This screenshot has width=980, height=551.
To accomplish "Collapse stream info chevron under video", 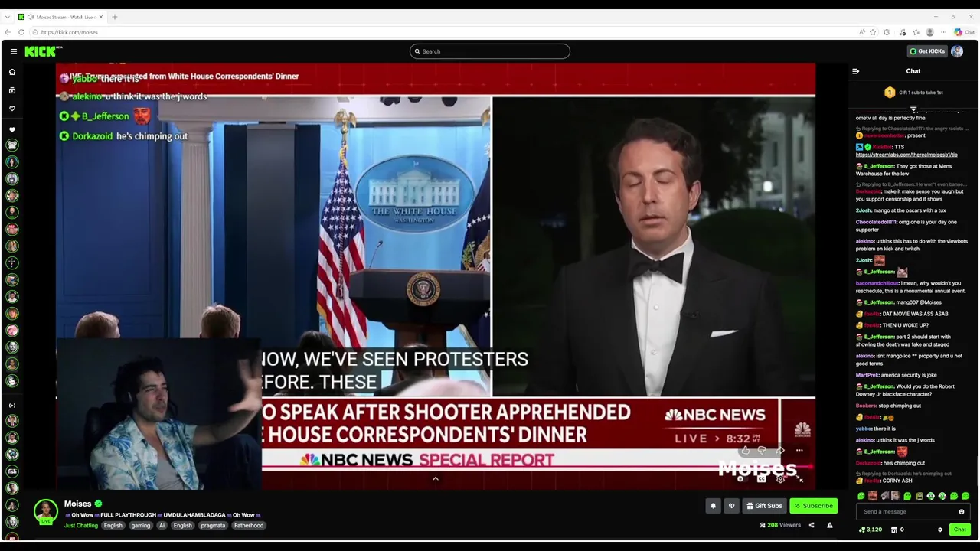I will coord(435,479).
